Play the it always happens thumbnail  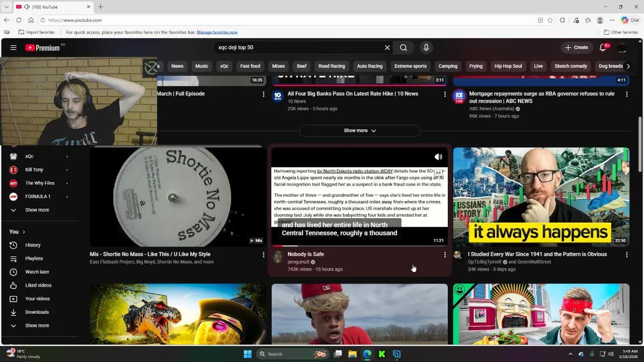pyautogui.click(x=541, y=197)
